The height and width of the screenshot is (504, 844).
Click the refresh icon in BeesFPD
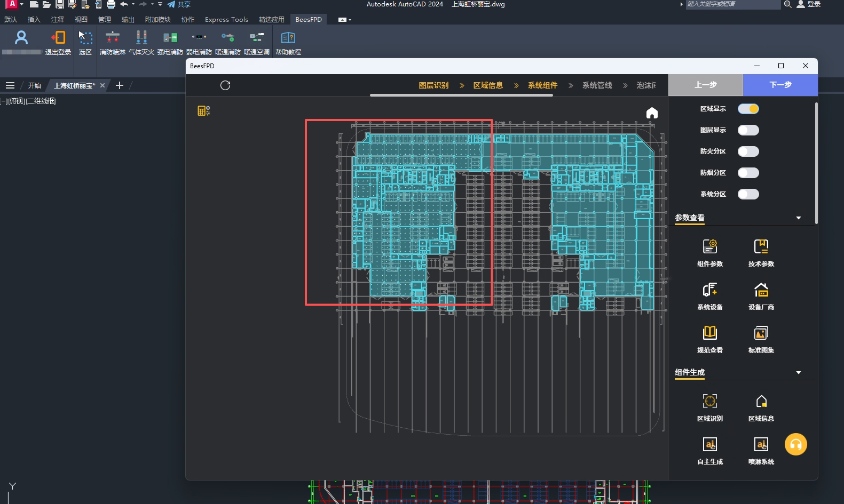[x=225, y=85]
